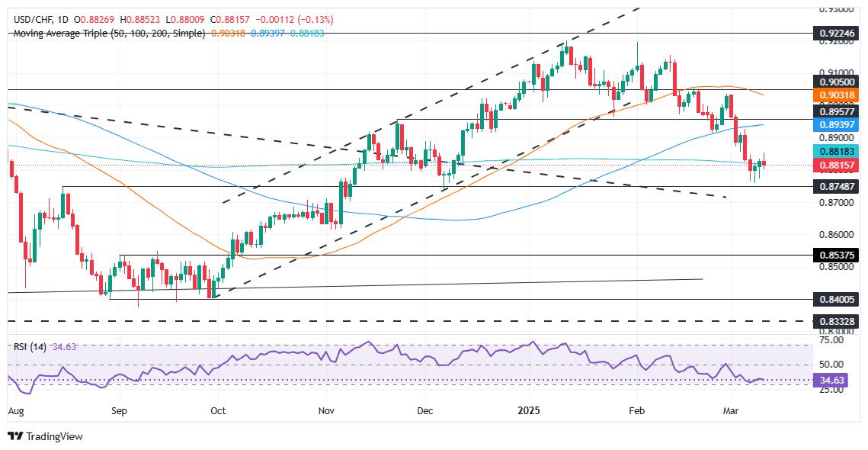The width and height of the screenshot is (868, 450).
Task: Click the orange 0.90318 moving average tag
Action: 836,96
